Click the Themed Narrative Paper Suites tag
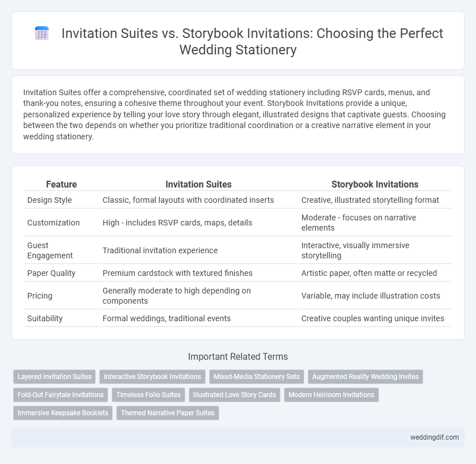Screen dimensions: 476x464 [x=168, y=413]
